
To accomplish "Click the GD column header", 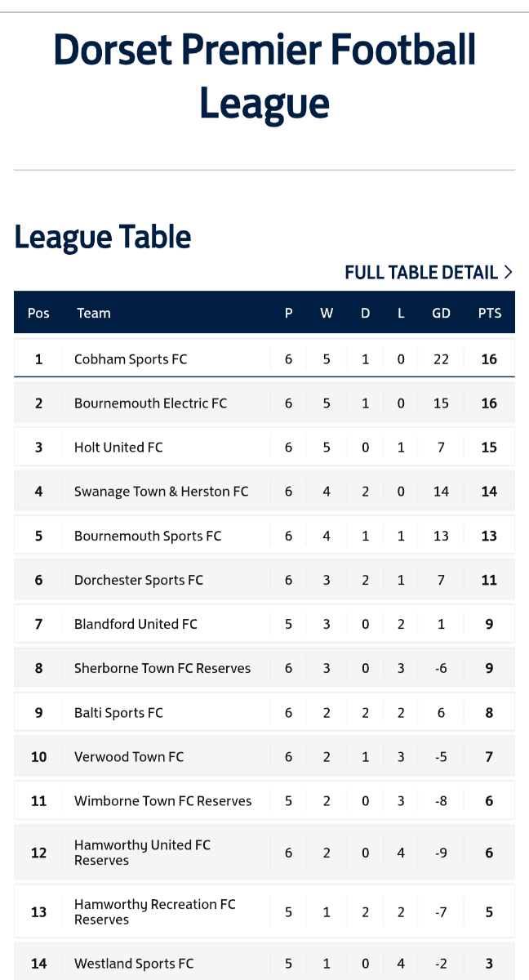I will coord(441,313).
